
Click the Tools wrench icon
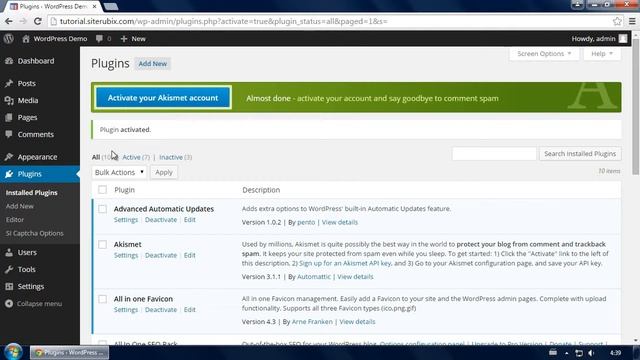(9, 269)
